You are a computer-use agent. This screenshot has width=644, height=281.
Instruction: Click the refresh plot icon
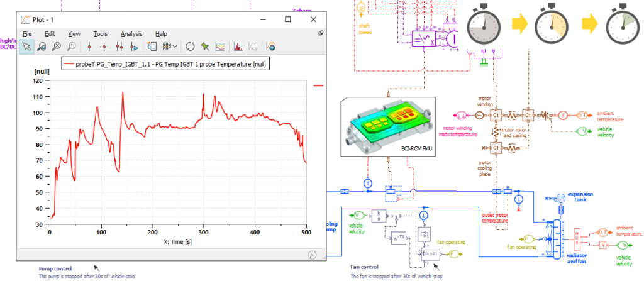190,47
